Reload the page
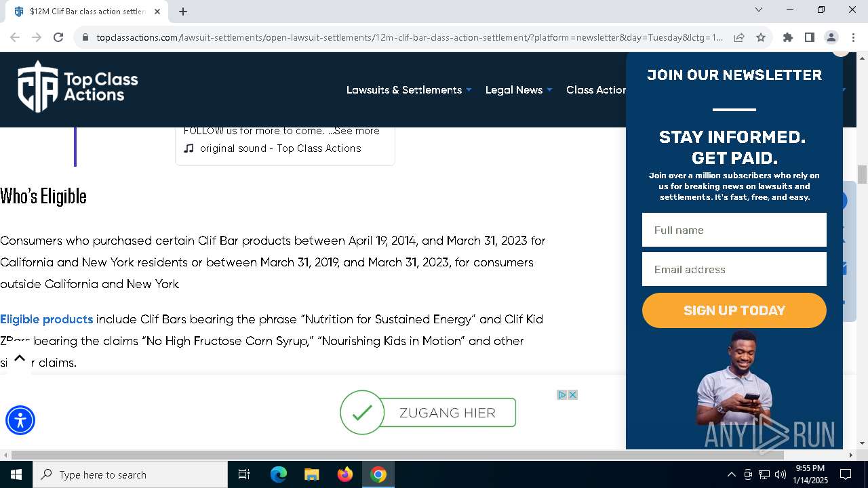The width and height of the screenshot is (868, 488). click(58, 37)
